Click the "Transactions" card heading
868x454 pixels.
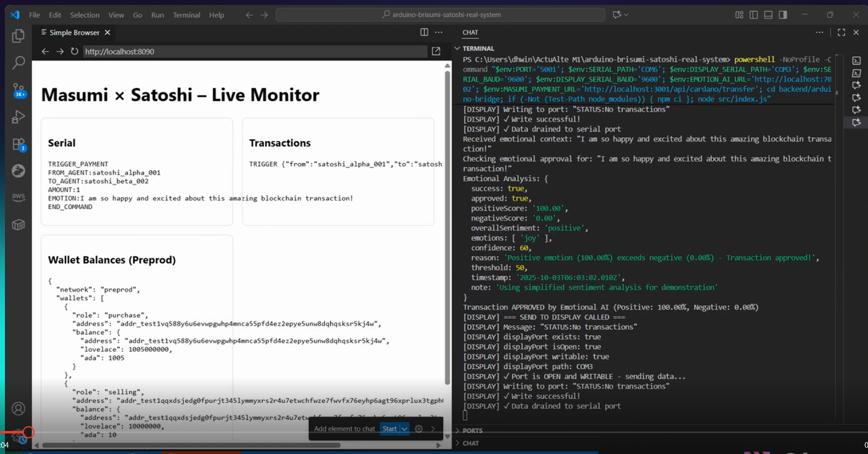point(280,143)
